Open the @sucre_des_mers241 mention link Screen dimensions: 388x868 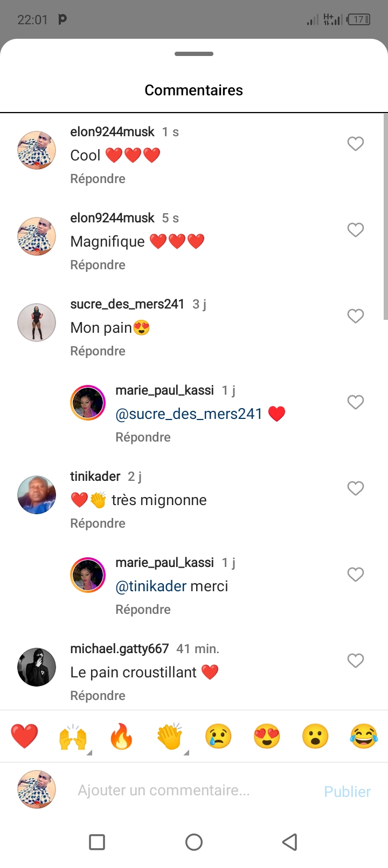(189, 414)
